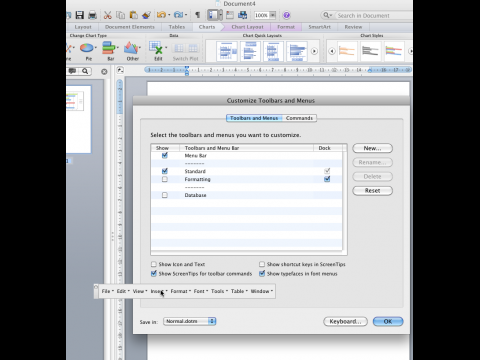Select the Other chart type icon

[x=131, y=48]
